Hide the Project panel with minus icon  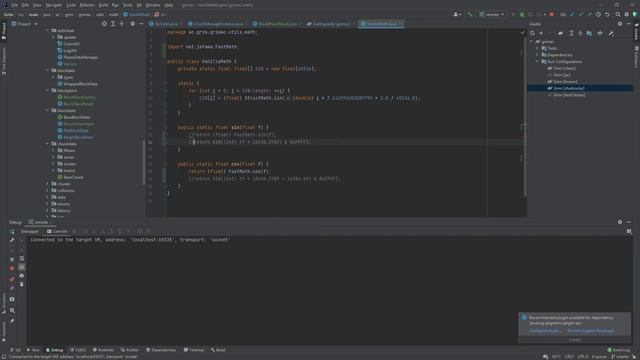click(141, 24)
